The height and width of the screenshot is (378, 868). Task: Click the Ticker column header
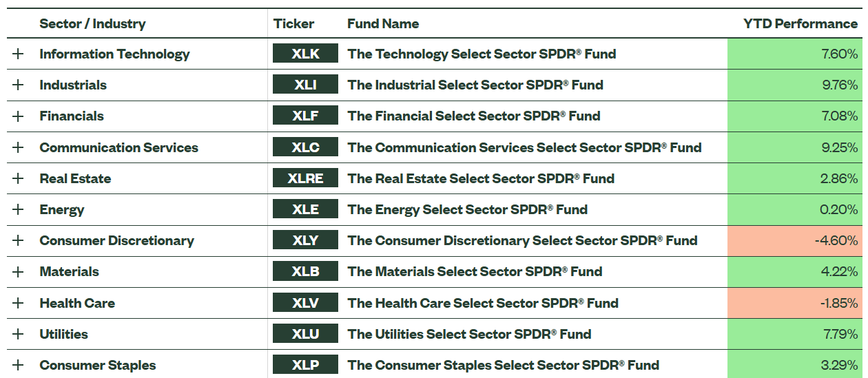click(293, 23)
